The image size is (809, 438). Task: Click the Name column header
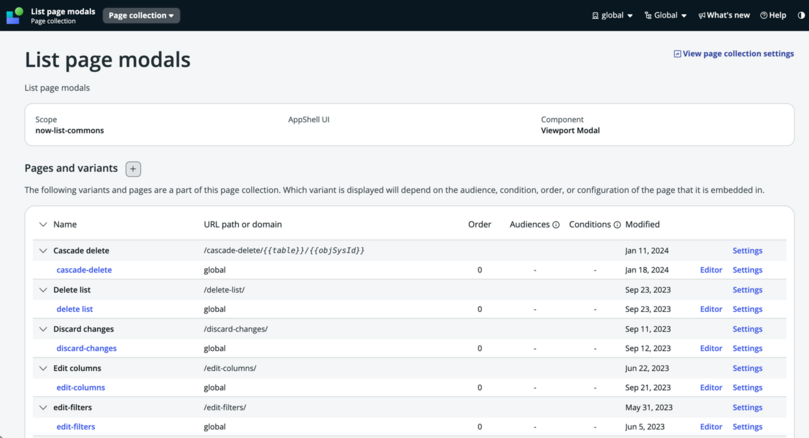click(x=65, y=224)
